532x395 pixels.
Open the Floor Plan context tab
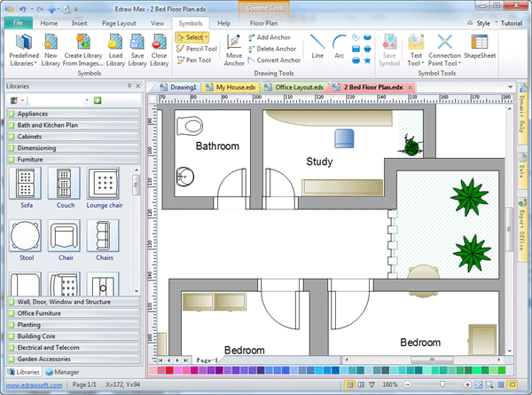click(x=263, y=23)
